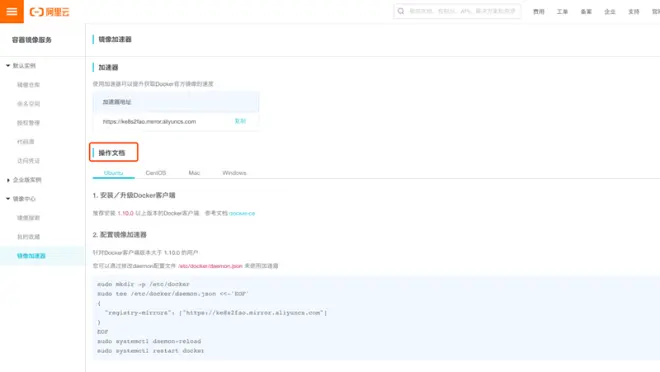
Task: Collapse the 默认实例 tree section
Action: [8, 66]
